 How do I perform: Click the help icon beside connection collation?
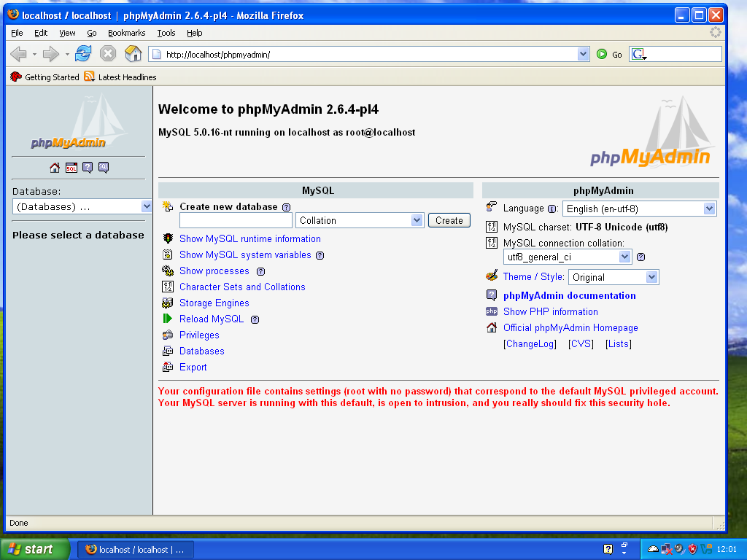(640, 257)
